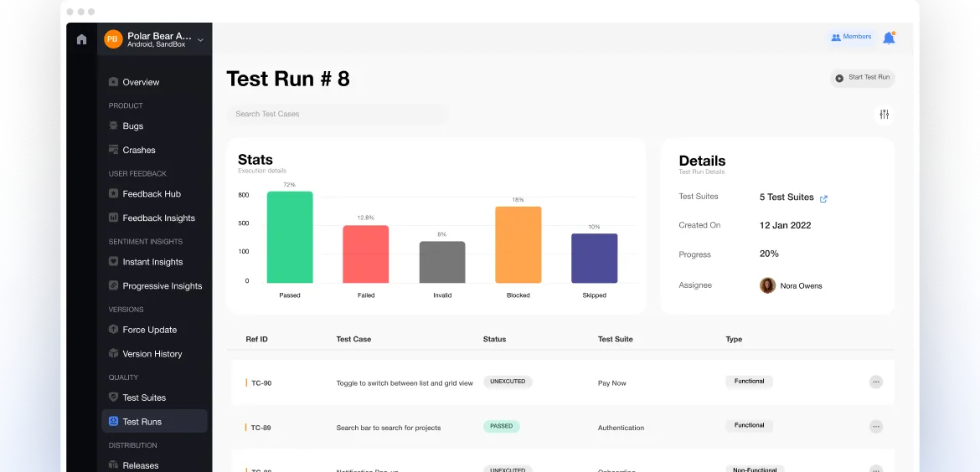Select Test Runs in sidebar
980x472 pixels.
tap(142, 422)
